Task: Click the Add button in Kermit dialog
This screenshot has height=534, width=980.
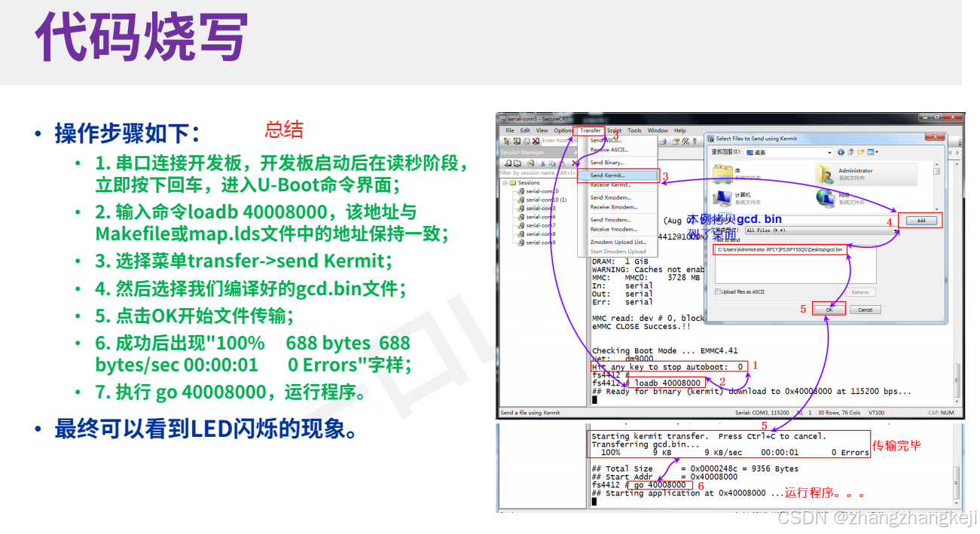Action: coord(921,221)
